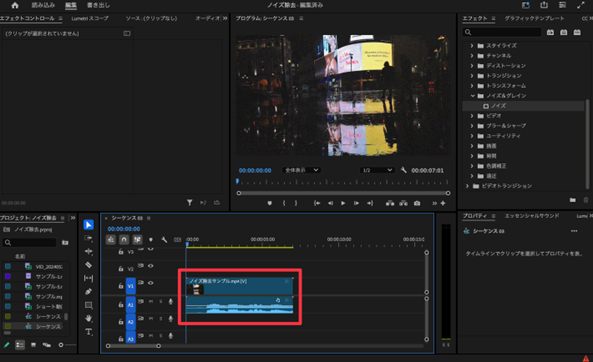Enter full screen via top-right arrows icon
Image resolution: width=593 pixels, height=362 pixels.
581,5
